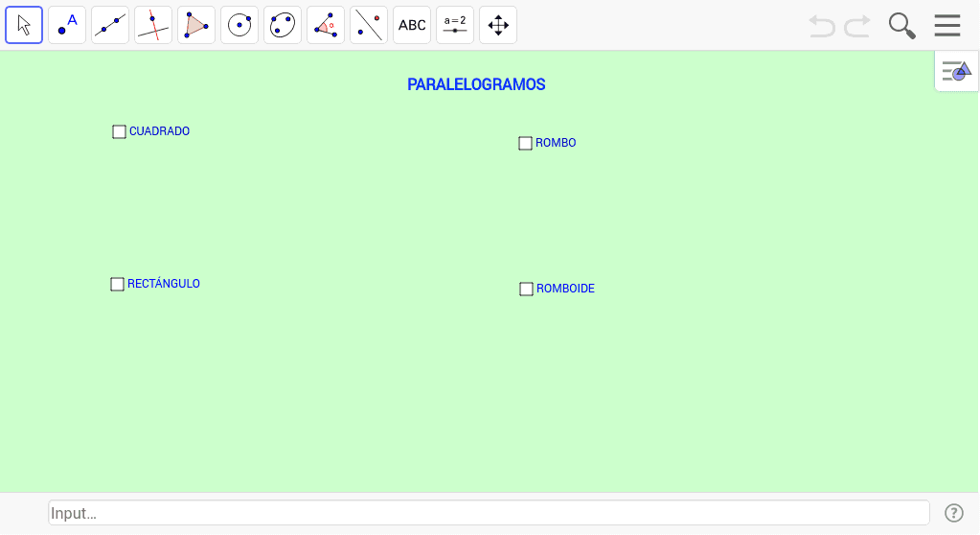
Task: Click the ROMBOIDE label text
Action: click(565, 289)
